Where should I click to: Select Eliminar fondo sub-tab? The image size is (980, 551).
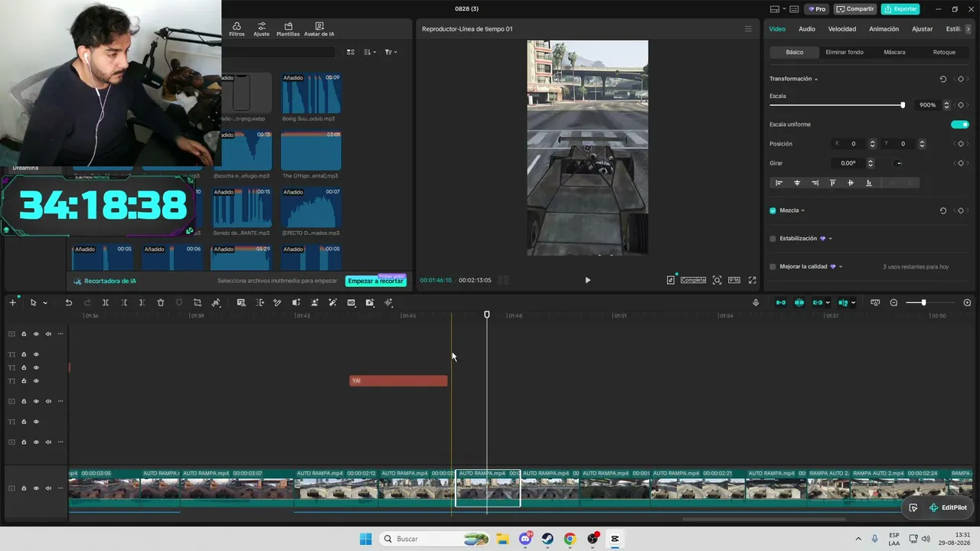(844, 52)
